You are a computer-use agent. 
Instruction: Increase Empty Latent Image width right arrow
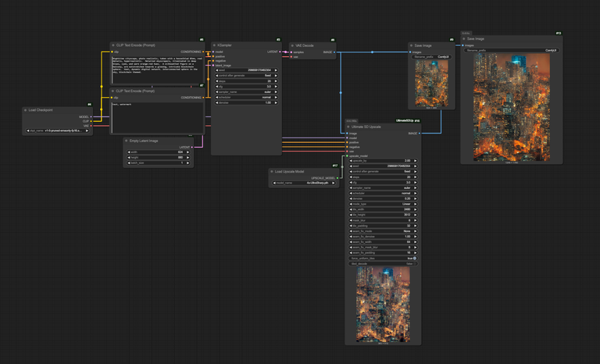point(187,152)
